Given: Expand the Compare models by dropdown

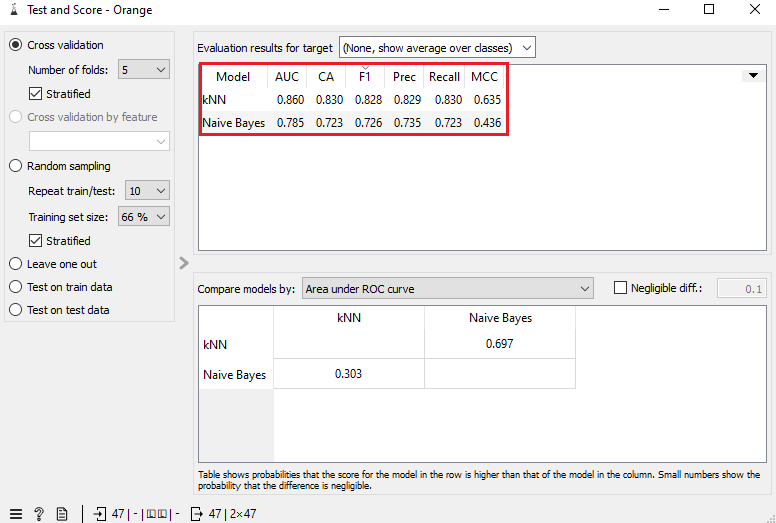Looking at the screenshot, I should tap(447, 289).
